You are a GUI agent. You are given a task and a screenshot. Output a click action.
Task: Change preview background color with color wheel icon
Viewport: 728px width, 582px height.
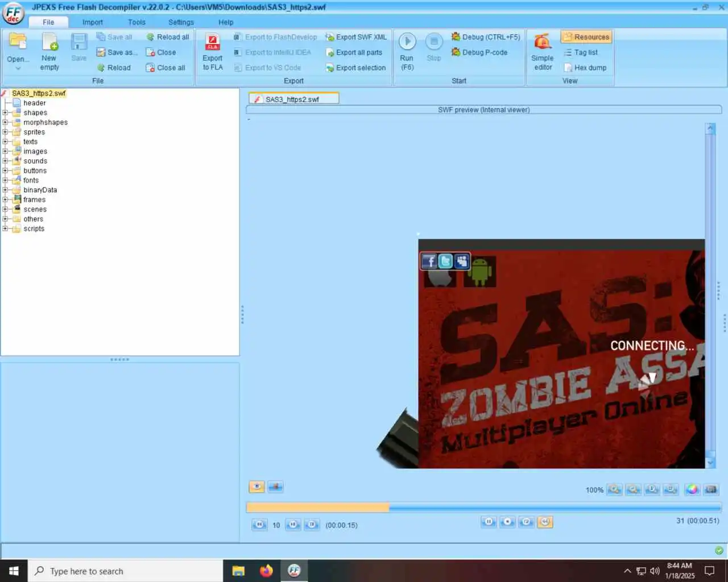pos(692,489)
